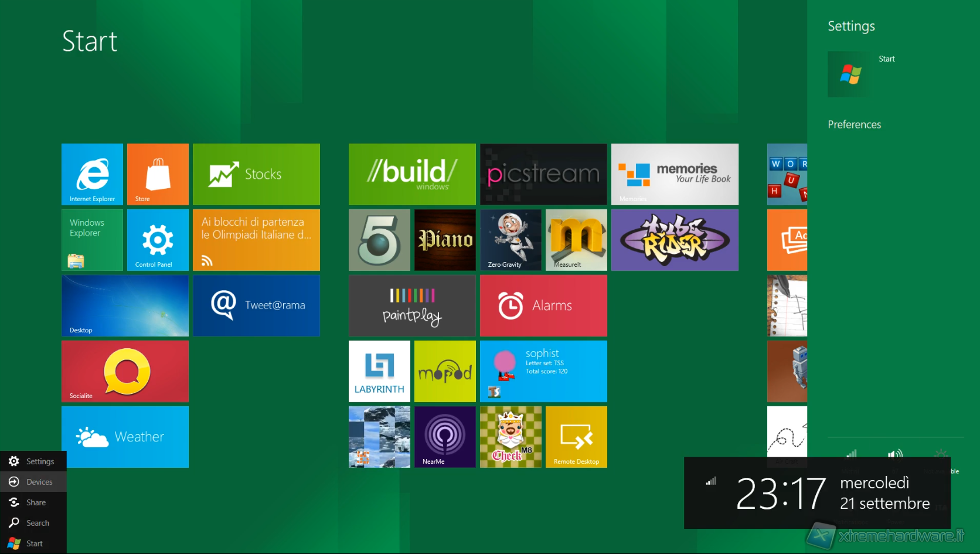Choose Search from the charms menu
This screenshot has height=554, width=980.
coord(33,523)
